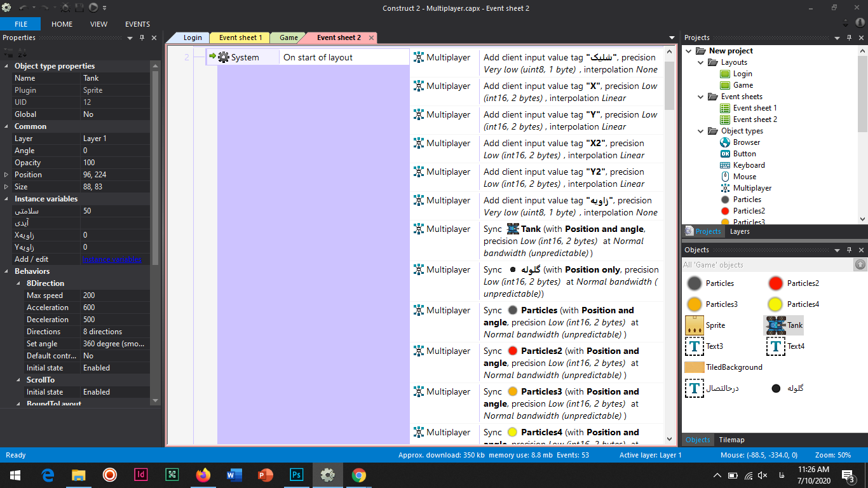
Task: Collapse the Layouts folder in Projects
Action: point(700,62)
